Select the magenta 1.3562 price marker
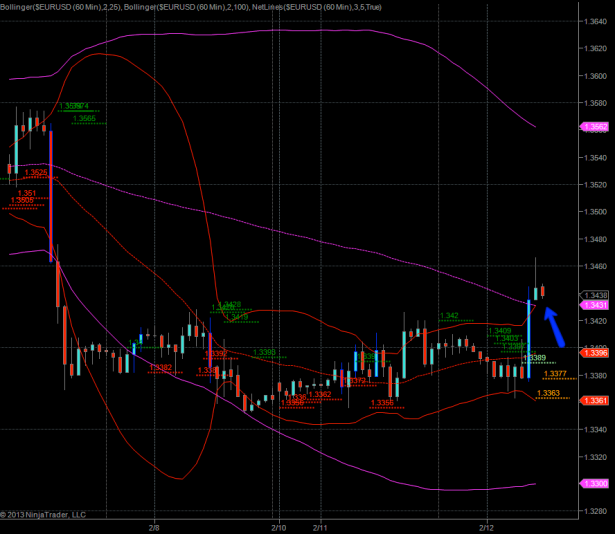The image size is (615, 534). (x=595, y=127)
